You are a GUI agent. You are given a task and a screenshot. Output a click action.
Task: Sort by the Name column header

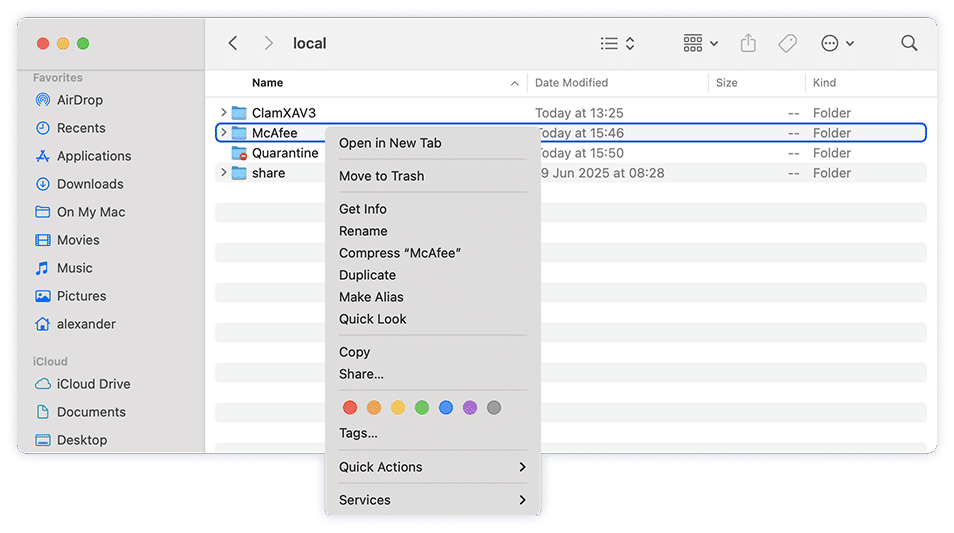pos(268,83)
